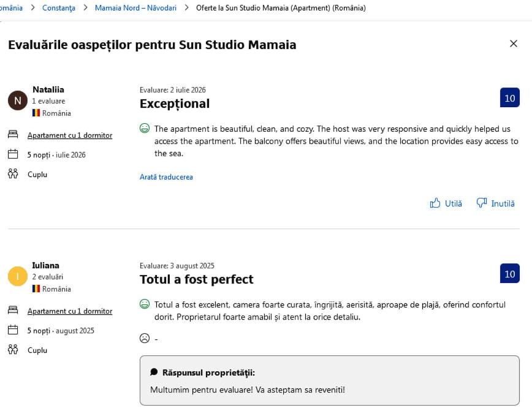Screen dimensions: 532x408
Task: Click the green smiley in Nataliia's review
Action: (145, 128)
